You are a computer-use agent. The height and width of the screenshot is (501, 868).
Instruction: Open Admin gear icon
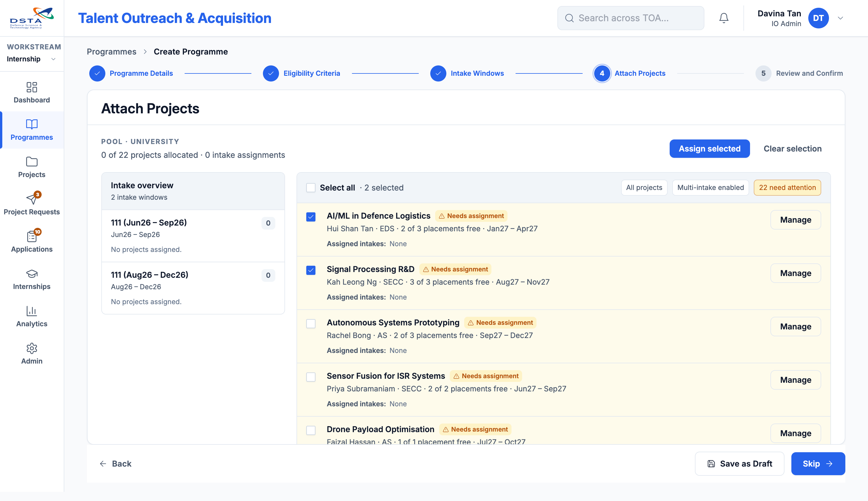coord(32,348)
